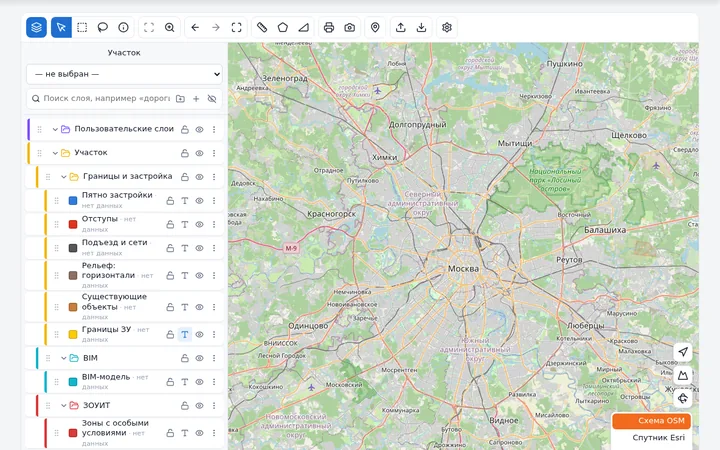Toggle lock on Границы ЗУ layer

click(x=170, y=335)
